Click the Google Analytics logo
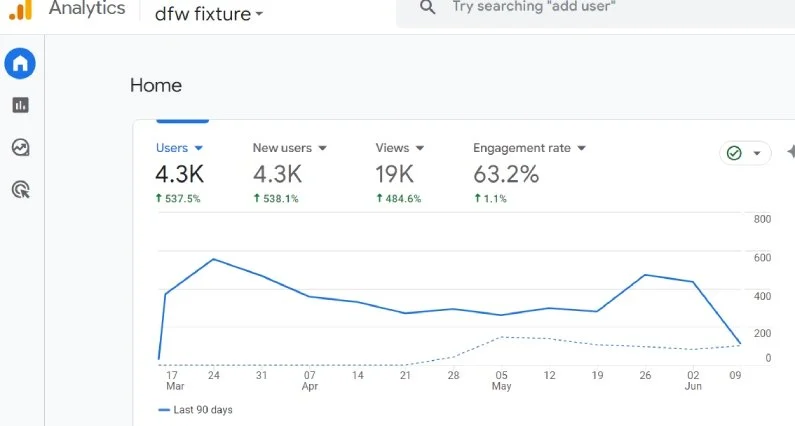Image resolution: width=795 pixels, height=426 pixels. coord(21,10)
